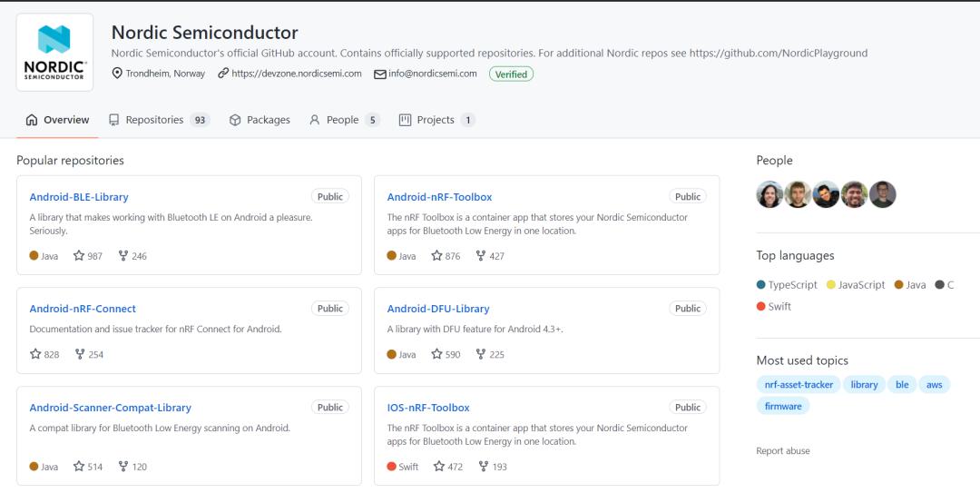Click the location pin icon near Trondheim
Image resolution: width=980 pixels, height=493 pixels.
(x=117, y=74)
